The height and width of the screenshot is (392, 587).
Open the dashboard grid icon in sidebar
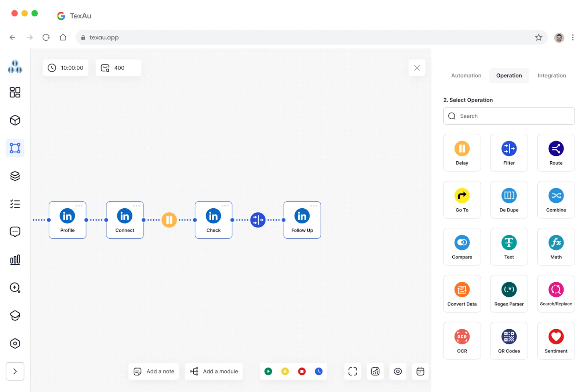click(15, 92)
